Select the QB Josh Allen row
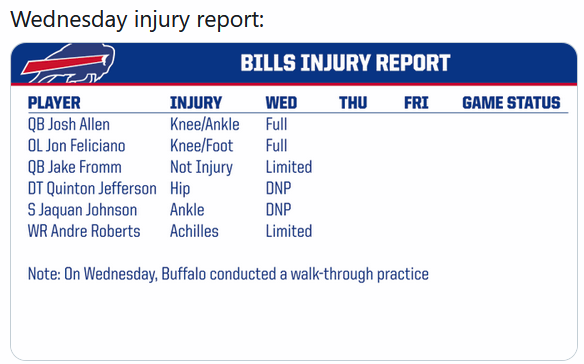This screenshot has height=364, width=584. [298, 124]
